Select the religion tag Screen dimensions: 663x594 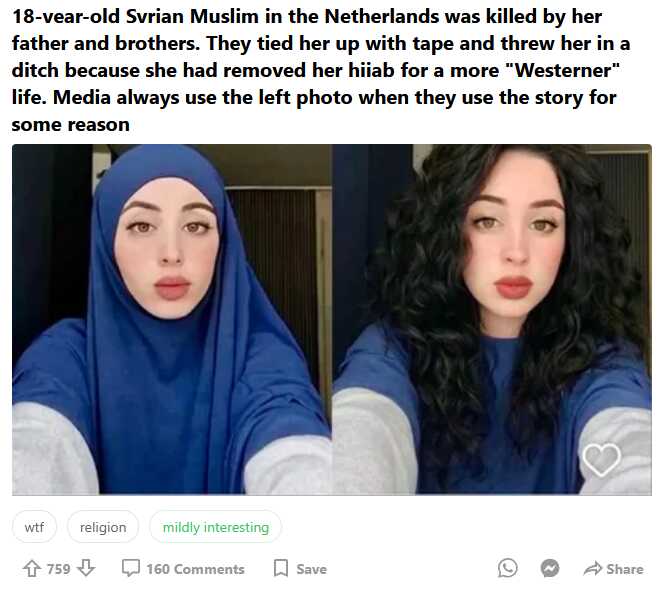point(103,527)
